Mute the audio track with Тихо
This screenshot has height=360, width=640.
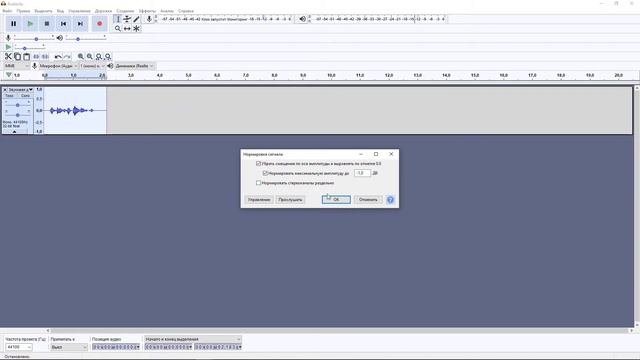9,96
